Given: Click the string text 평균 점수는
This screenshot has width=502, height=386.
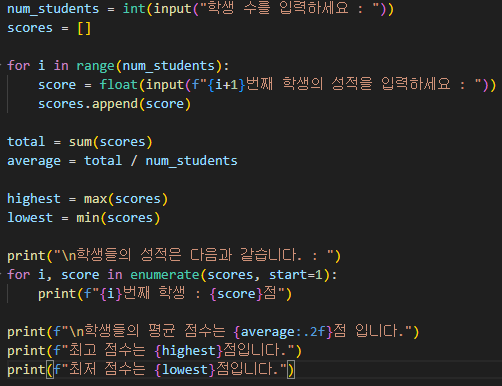Looking at the screenshot, I should (187, 331).
